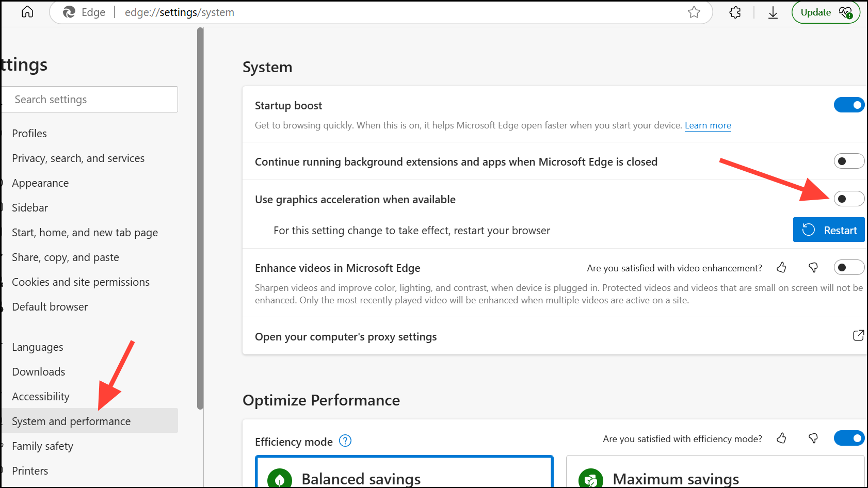This screenshot has height=488, width=868.
Task: Open the Startup boost Learn more link
Action: (x=708, y=125)
